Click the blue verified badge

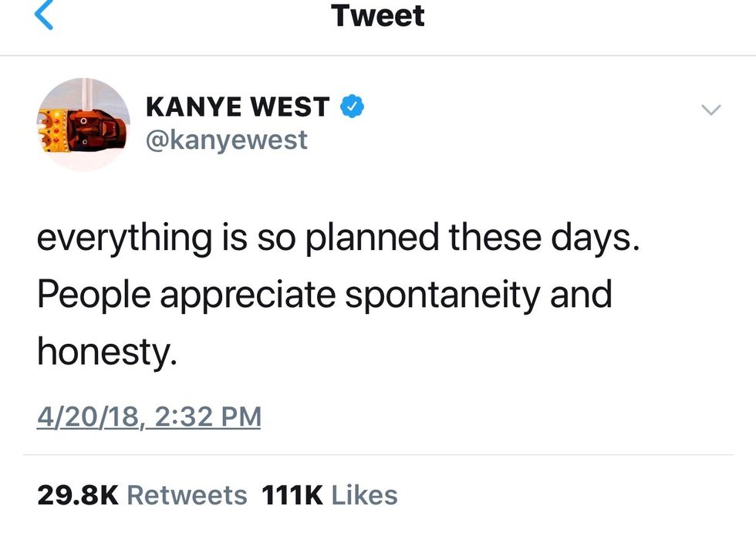point(352,106)
